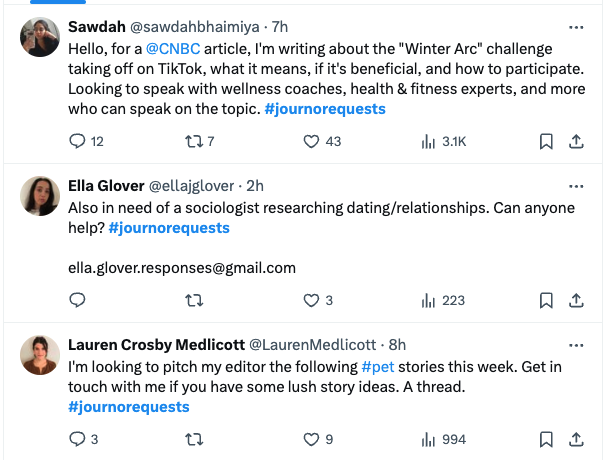Like Sawdah's tweet with 43 likes
The width and height of the screenshot is (612, 460).
point(311,142)
